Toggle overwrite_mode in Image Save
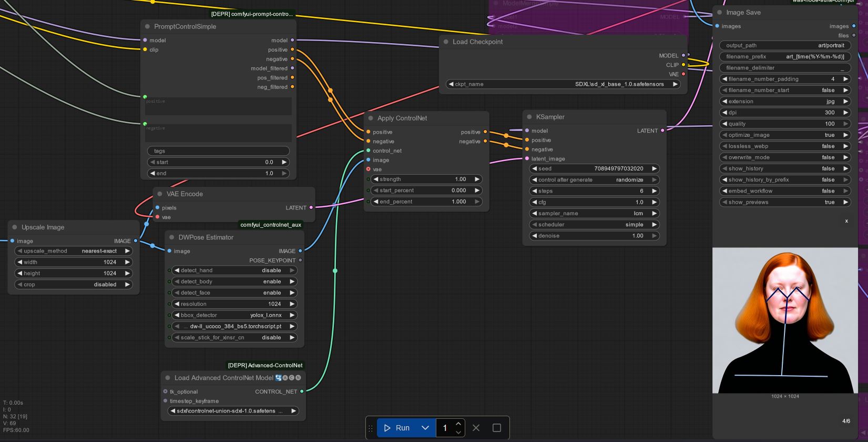This screenshot has width=868, height=442. coord(784,157)
